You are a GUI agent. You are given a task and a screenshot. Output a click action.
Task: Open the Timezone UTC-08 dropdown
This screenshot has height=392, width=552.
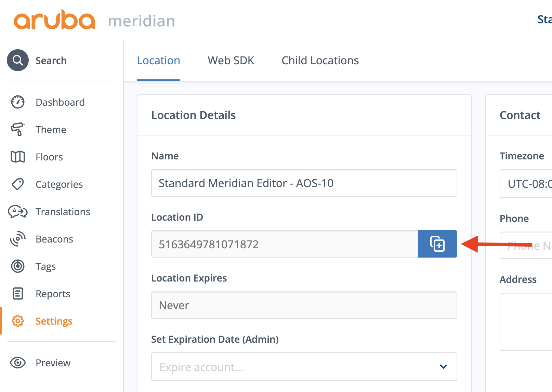pos(526,184)
